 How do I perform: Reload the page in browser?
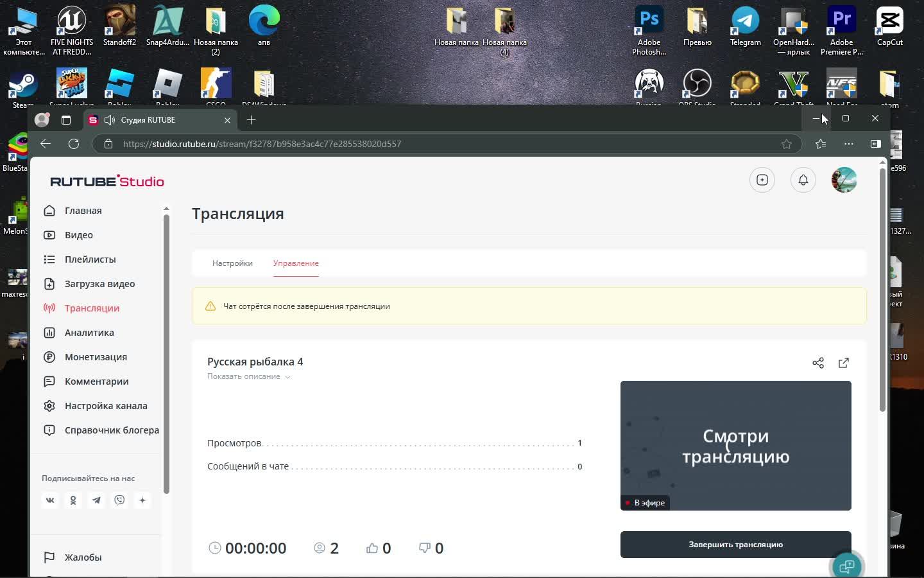pyautogui.click(x=74, y=144)
